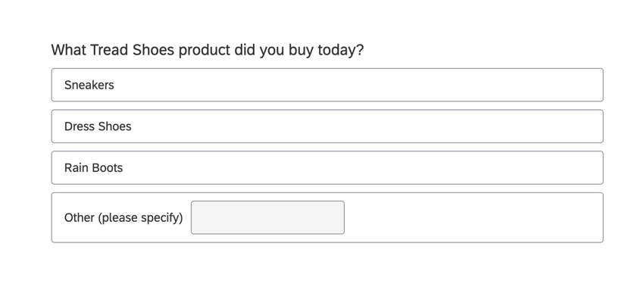Screen dimensions: 644x284
Task: Pick the Rain Boots option
Action: 327,168
